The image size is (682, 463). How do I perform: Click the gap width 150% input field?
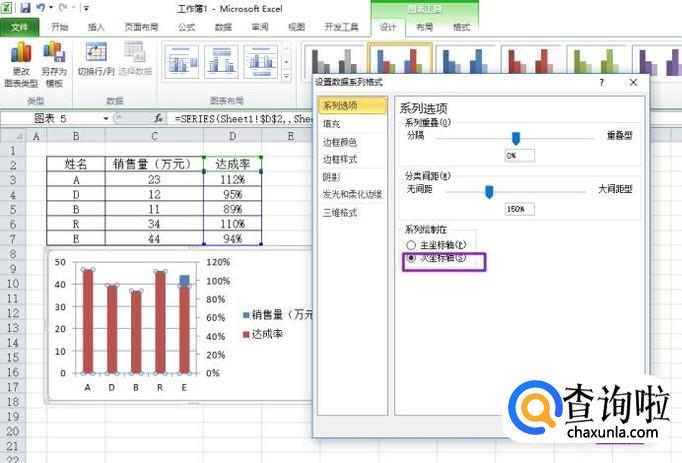coord(521,209)
